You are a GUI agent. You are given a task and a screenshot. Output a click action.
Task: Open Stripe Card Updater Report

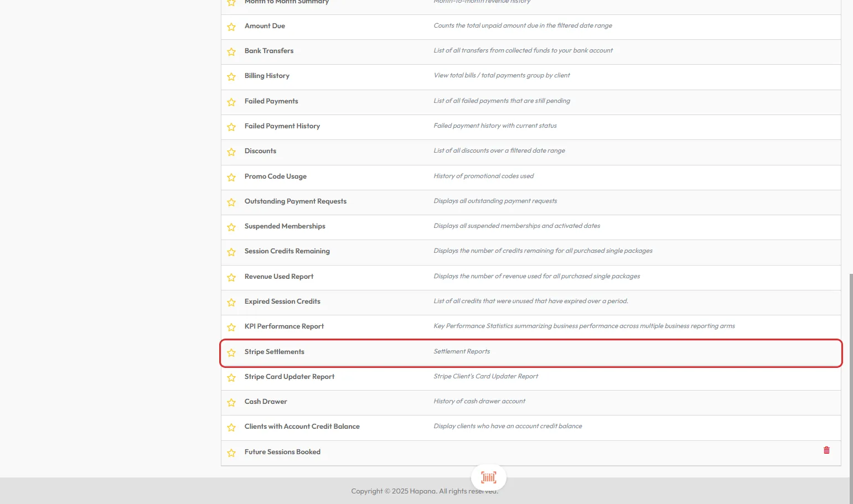coord(289,377)
